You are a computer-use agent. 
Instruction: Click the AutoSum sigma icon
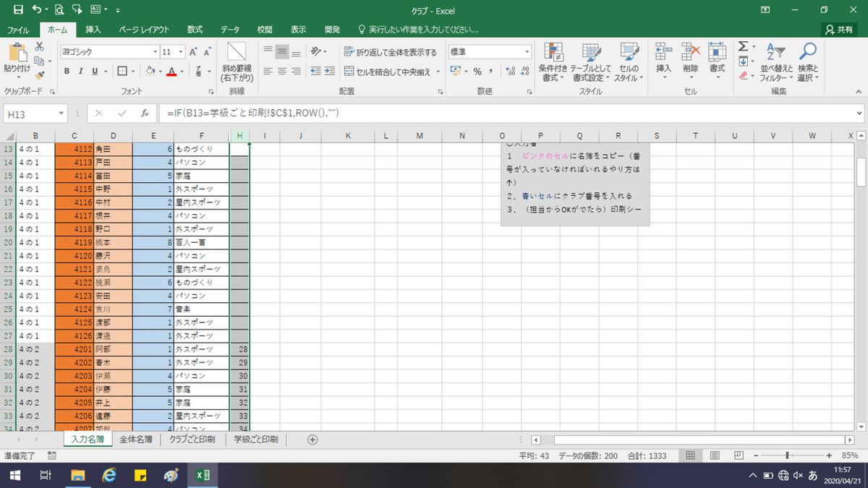pyautogui.click(x=742, y=47)
